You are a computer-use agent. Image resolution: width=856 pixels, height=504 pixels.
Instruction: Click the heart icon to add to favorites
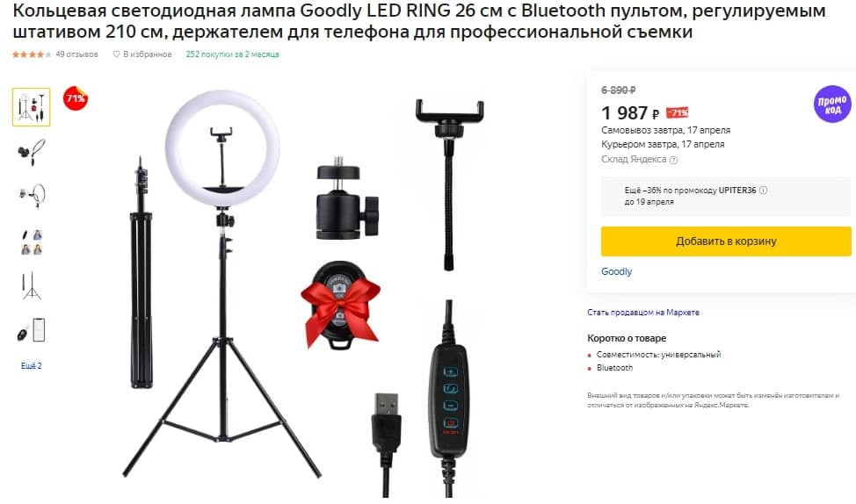(x=116, y=54)
